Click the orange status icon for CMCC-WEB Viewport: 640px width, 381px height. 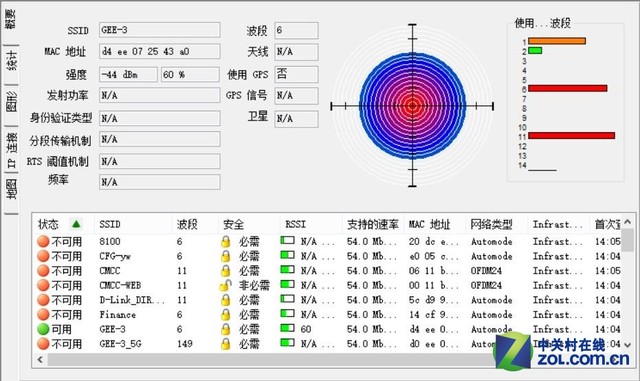[x=43, y=285]
